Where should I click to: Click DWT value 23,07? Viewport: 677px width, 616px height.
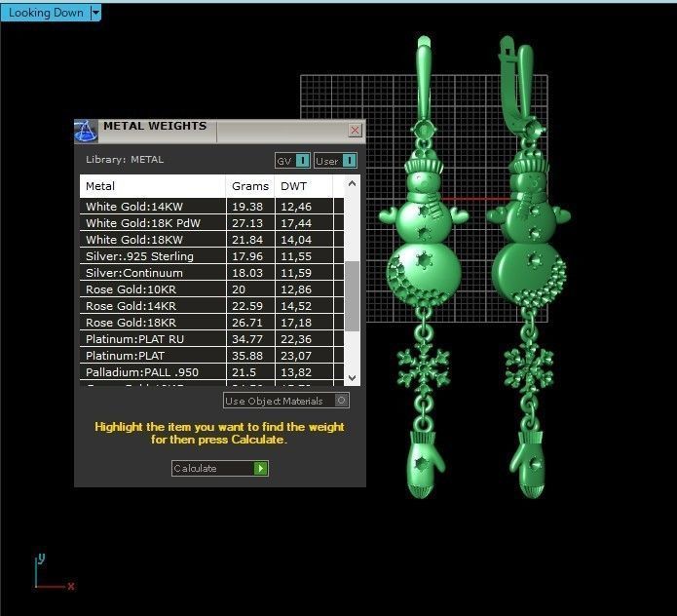(296, 356)
